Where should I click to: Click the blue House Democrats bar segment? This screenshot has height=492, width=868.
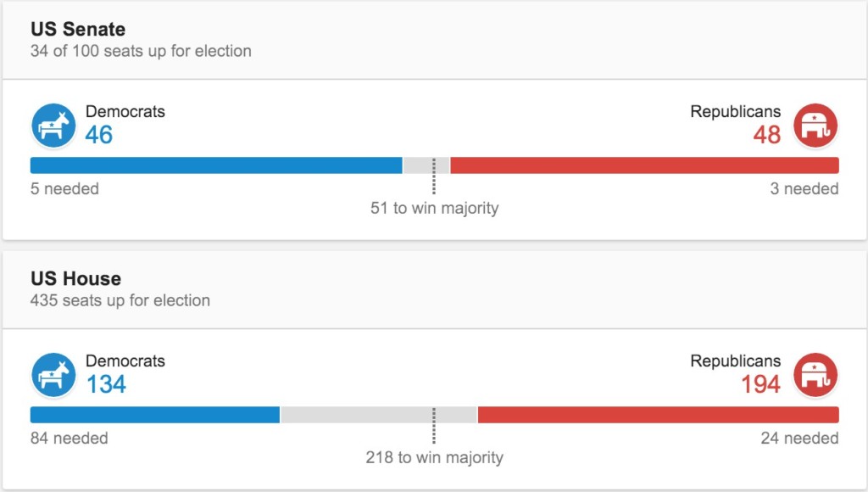155,415
